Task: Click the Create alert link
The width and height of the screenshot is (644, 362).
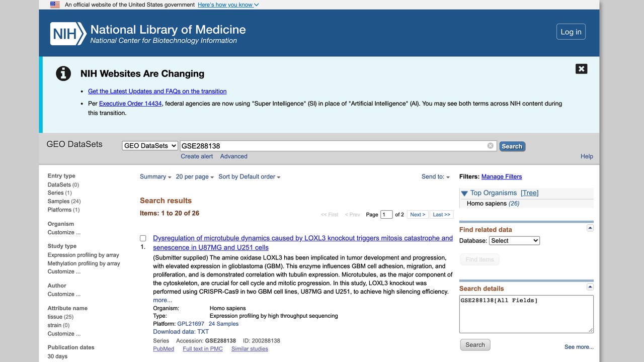Action: (x=197, y=156)
